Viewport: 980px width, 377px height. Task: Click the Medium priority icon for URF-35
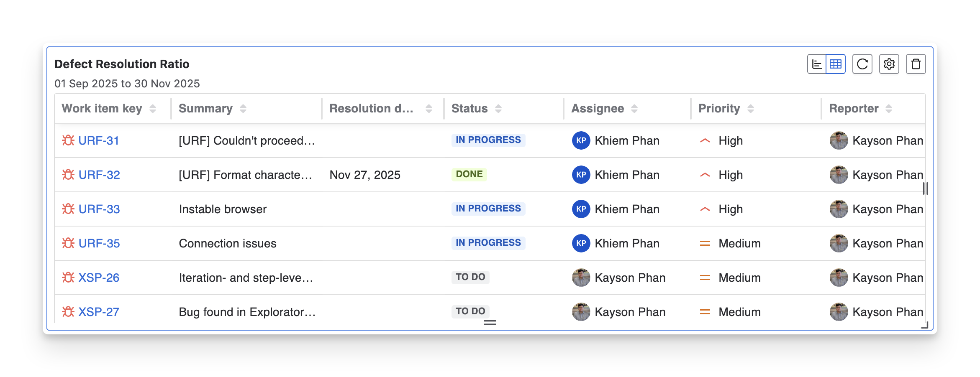tap(705, 243)
